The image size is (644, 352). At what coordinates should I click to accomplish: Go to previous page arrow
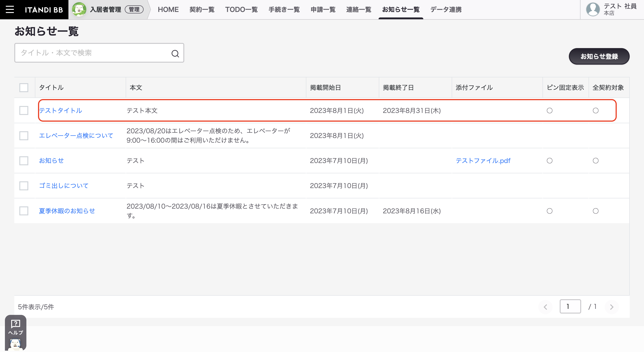pos(546,307)
